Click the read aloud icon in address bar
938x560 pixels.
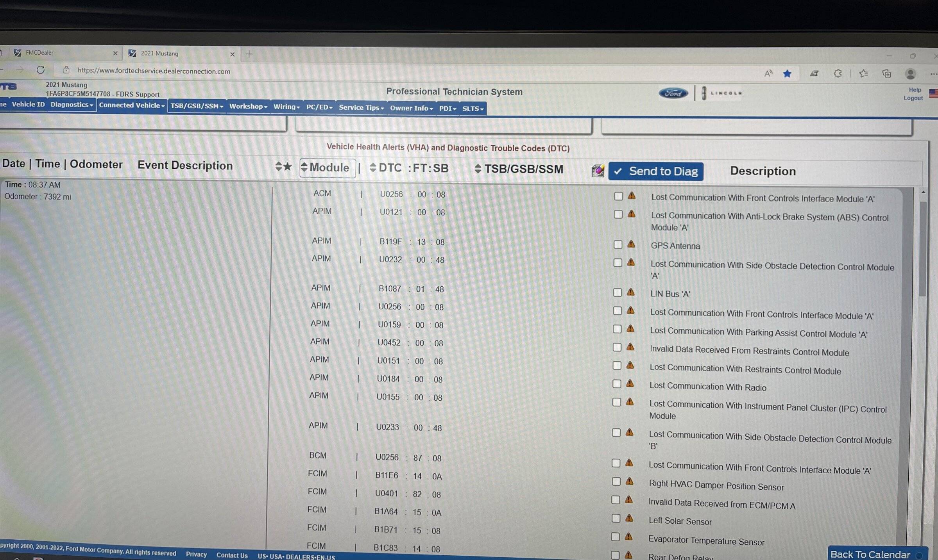pyautogui.click(x=768, y=73)
